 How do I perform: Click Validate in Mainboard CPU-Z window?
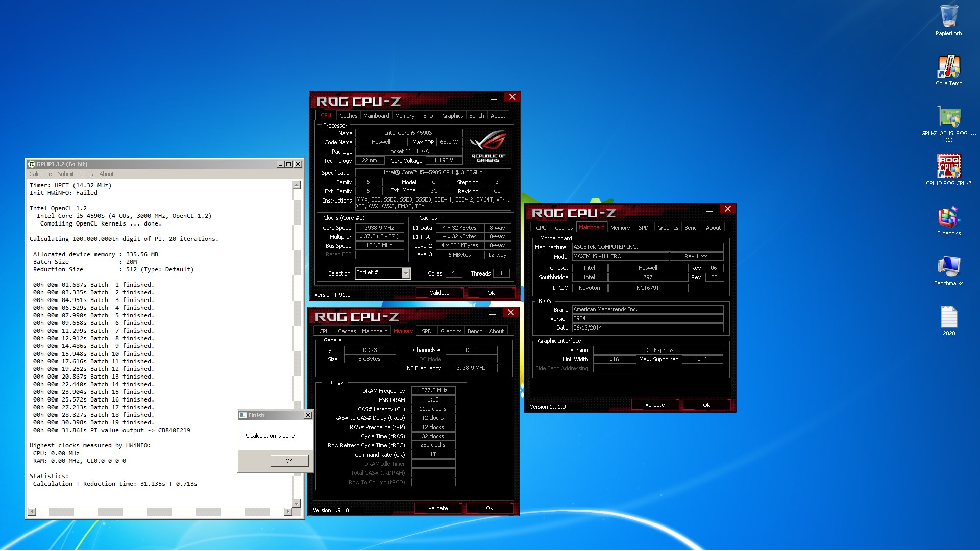[655, 405]
